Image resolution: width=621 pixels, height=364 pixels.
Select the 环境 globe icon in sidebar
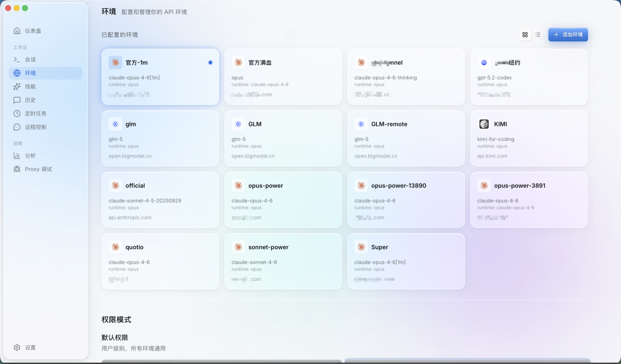(17, 73)
